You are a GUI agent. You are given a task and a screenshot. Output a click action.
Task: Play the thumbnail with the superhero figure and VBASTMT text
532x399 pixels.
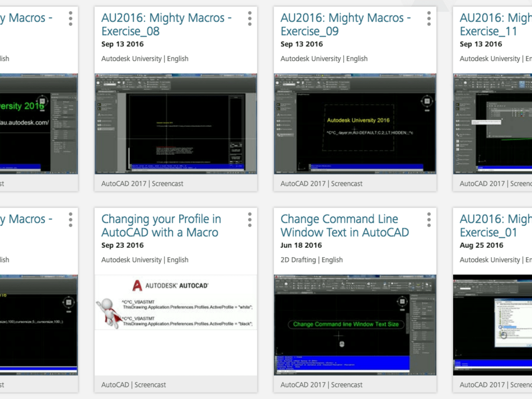point(176,302)
